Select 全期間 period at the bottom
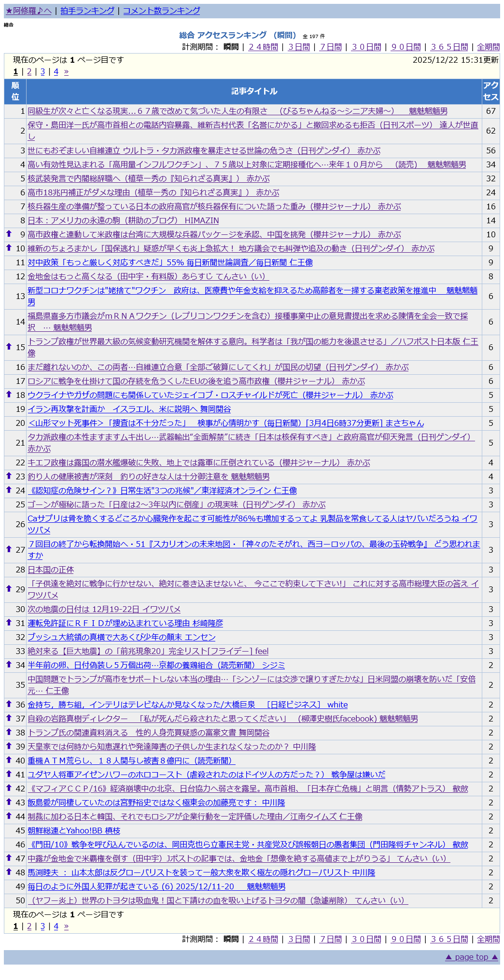Image resolution: width=504 pixels, height=980 pixels. point(488,939)
